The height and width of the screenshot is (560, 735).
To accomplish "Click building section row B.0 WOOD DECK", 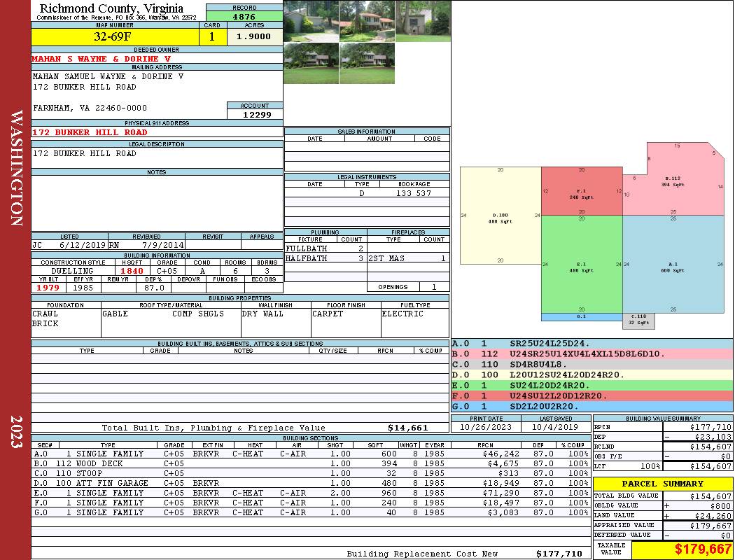I will (311, 463).
